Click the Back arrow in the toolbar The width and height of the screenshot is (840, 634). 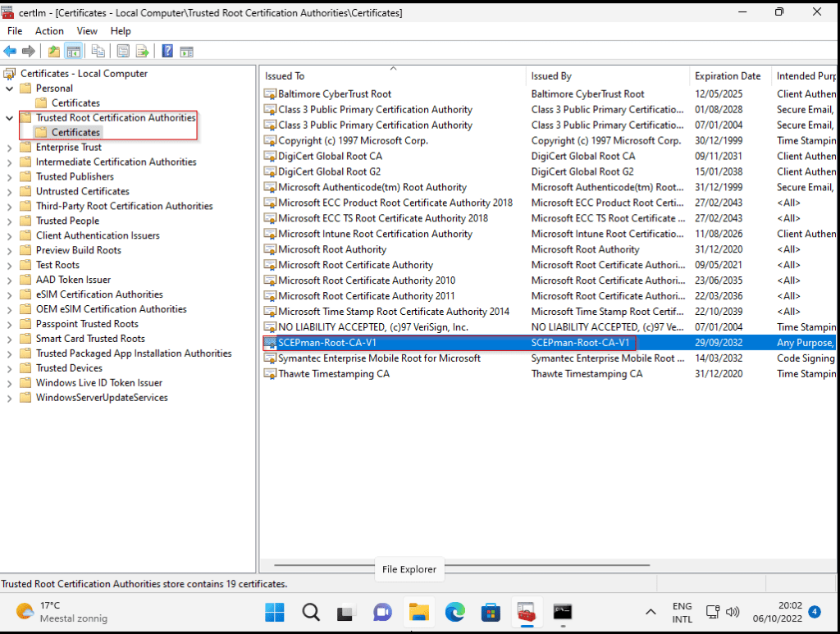(x=10, y=51)
